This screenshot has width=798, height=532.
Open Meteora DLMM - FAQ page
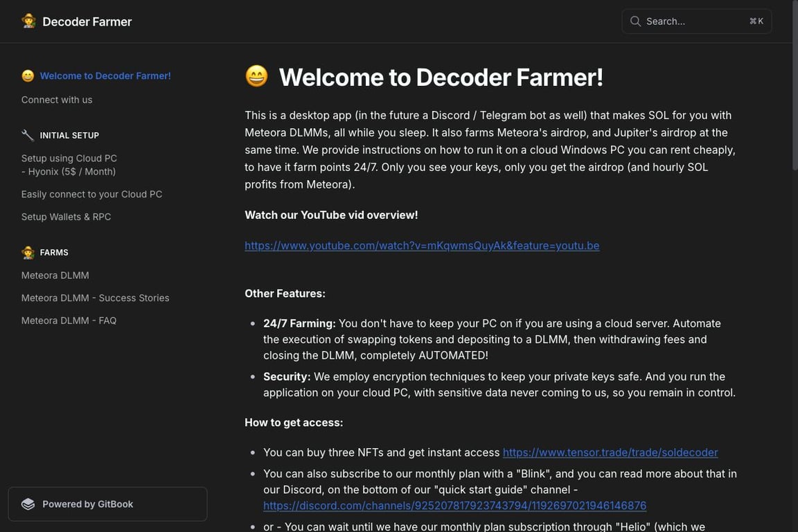[69, 321]
